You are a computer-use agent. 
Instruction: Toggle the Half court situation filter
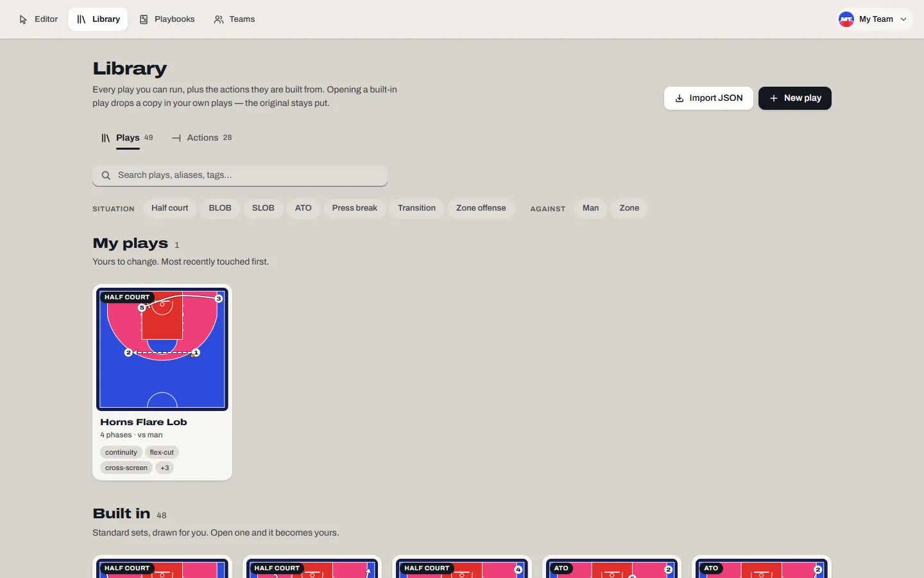pos(170,208)
